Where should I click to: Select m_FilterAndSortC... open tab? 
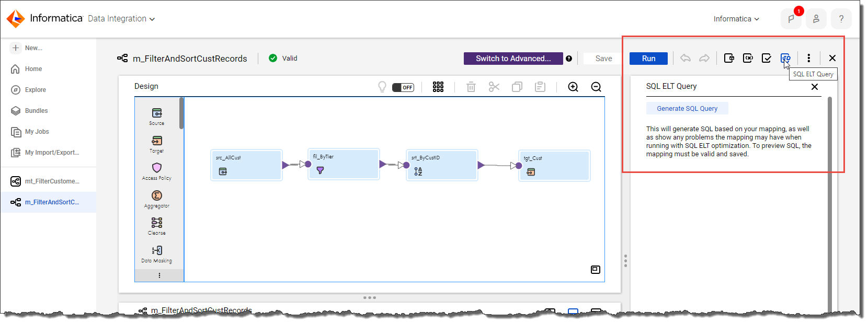click(48, 202)
